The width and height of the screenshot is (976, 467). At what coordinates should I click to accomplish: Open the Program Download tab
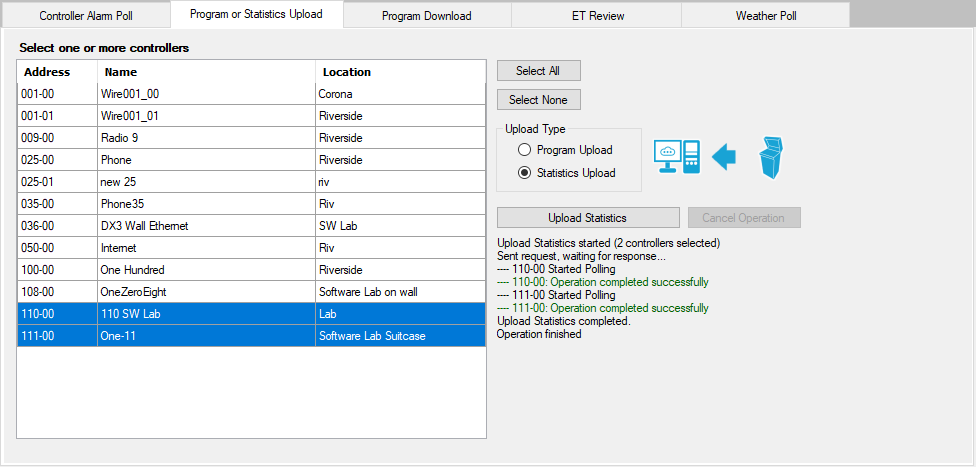pyautogui.click(x=427, y=16)
